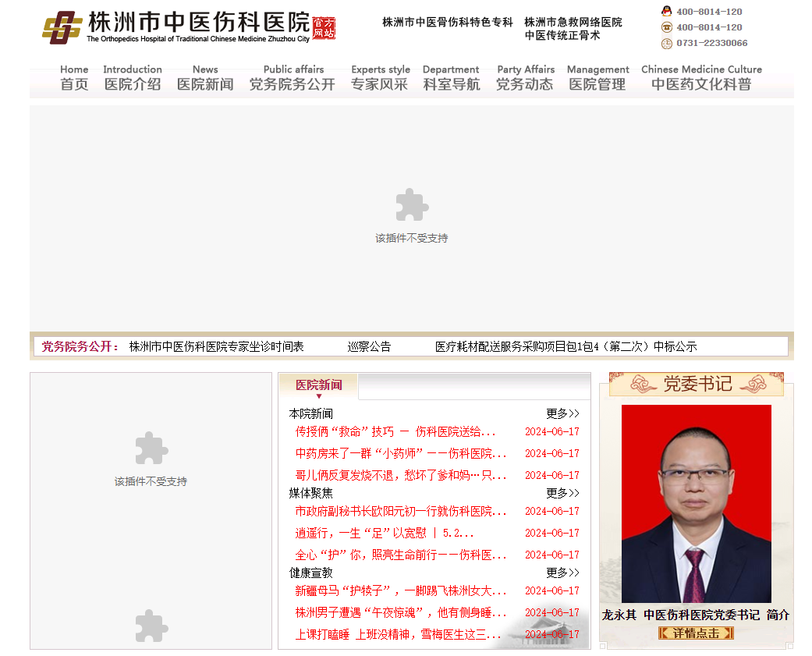Click the 本院新闻 section heading
The width and height of the screenshot is (812, 656).
point(310,413)
